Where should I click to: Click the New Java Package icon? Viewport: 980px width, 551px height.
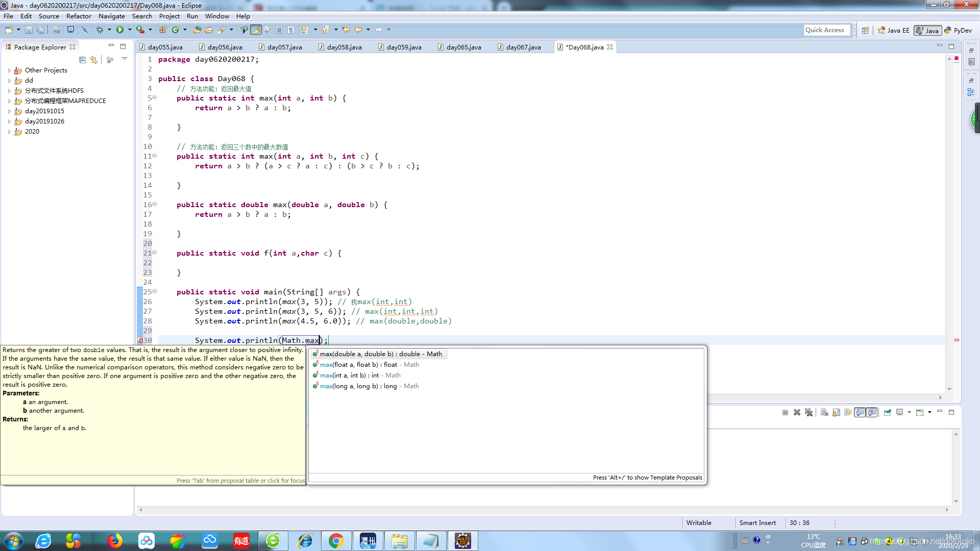point(163,30)
